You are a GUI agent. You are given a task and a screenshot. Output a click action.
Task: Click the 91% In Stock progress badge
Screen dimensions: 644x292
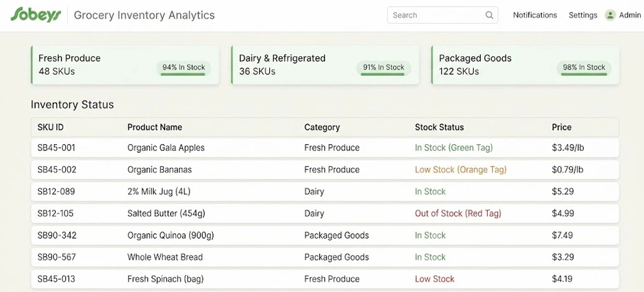pos(384,68)
